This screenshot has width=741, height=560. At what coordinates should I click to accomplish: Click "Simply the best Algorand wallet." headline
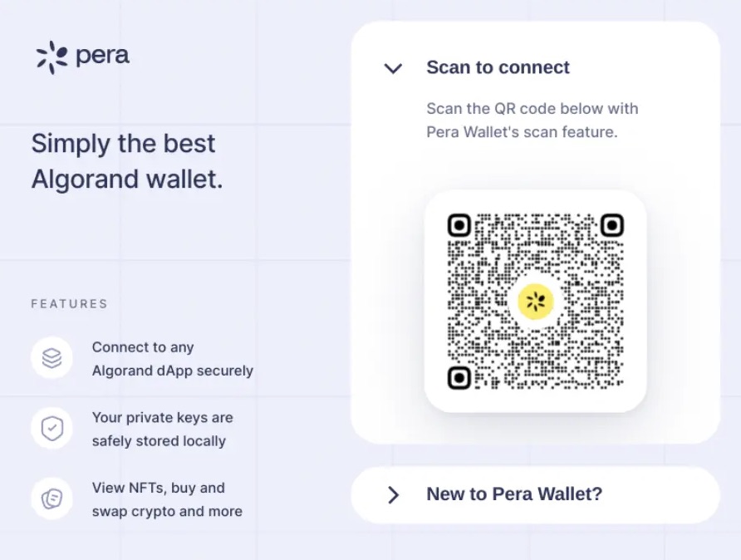pyautogui.click(x=127, y=161)
